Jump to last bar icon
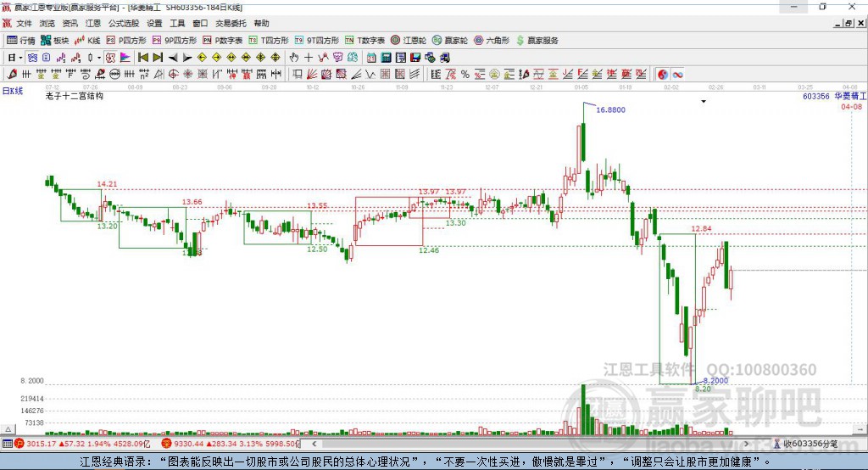This screenshot has height=470, width=868. [x=158, y=57]
